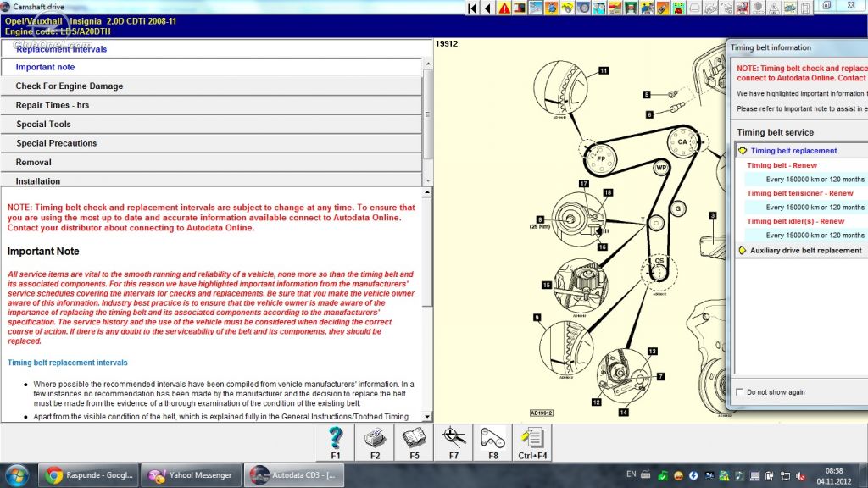Open the F5 book icon
868x488 pixels.
tap(414, 442)
